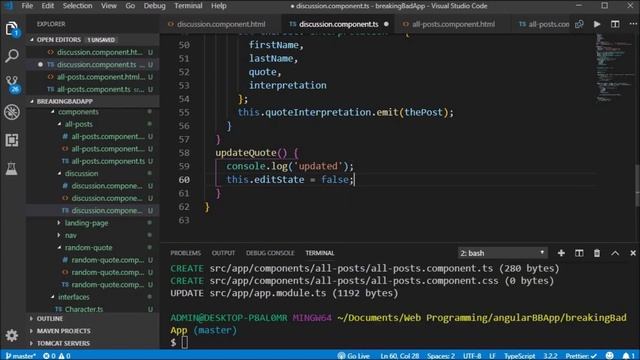Collapse the discussion folder

(81, 173)
